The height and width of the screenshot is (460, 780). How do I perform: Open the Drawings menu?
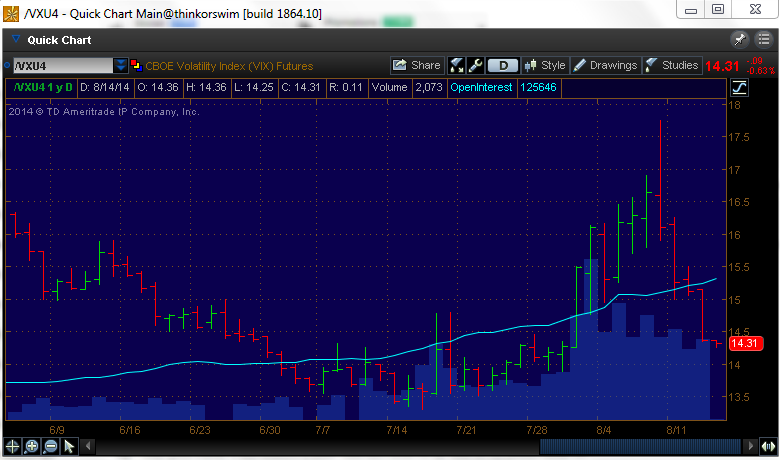(x=605, y=65)
